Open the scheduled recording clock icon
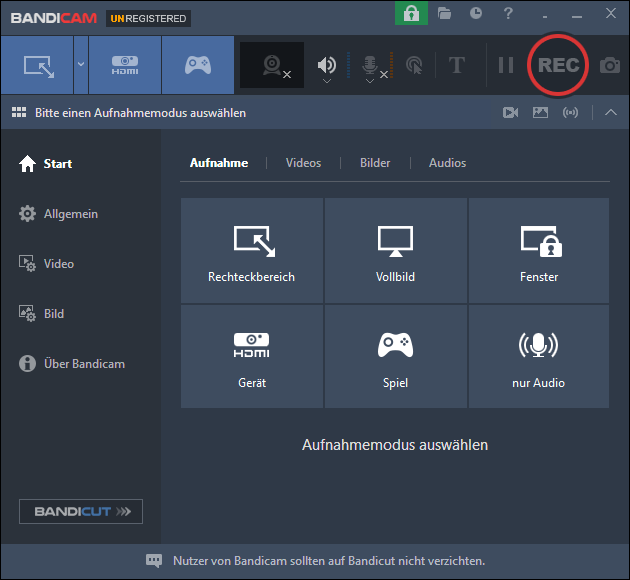Image resolution: width=630 pixels, height=580 pixels. point(476,14)
